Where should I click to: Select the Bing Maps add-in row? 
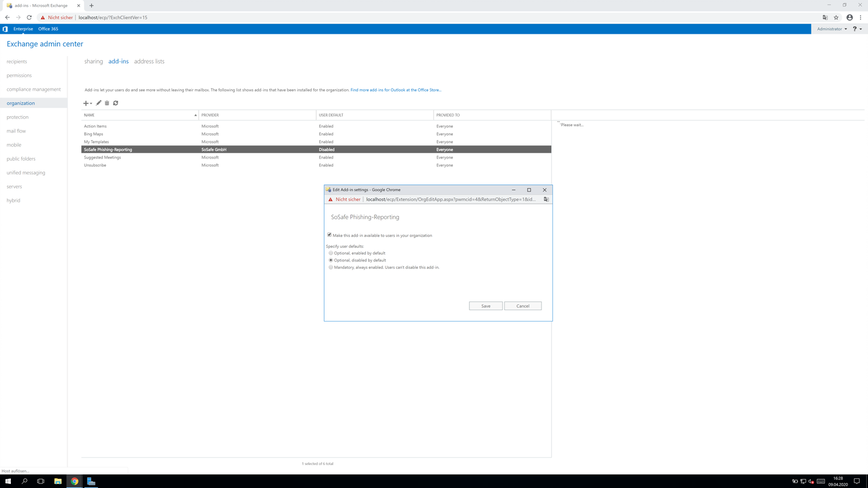coord(93,134)
